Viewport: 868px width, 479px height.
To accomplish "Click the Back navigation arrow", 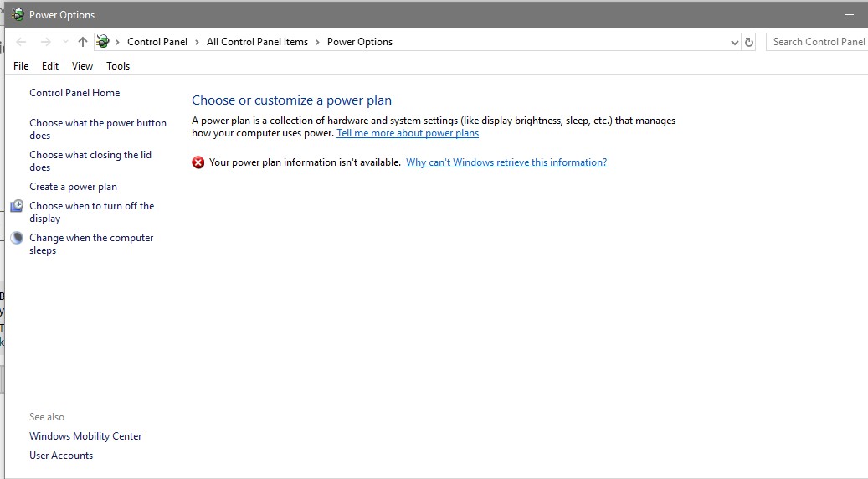I will pos(21,42).
